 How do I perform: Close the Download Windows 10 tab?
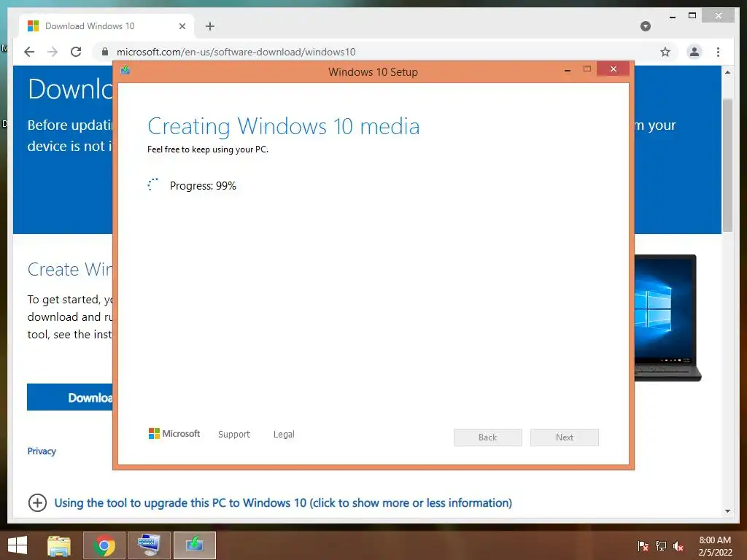tap(182, 26)
